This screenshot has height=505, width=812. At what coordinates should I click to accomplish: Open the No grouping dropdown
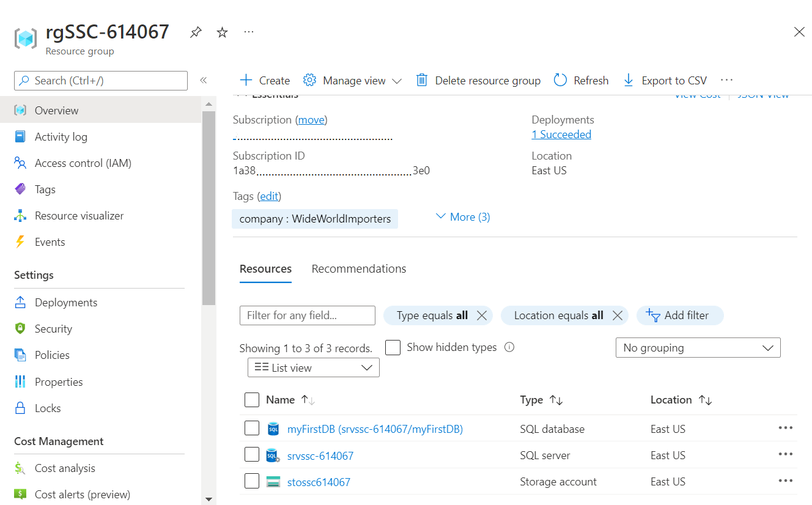(x=698, y=348)
